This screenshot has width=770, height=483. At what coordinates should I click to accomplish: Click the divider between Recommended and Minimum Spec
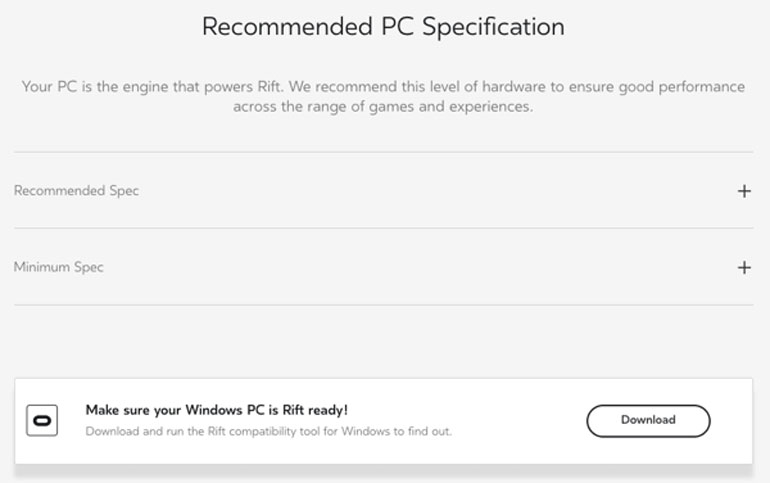coord(383,228)
